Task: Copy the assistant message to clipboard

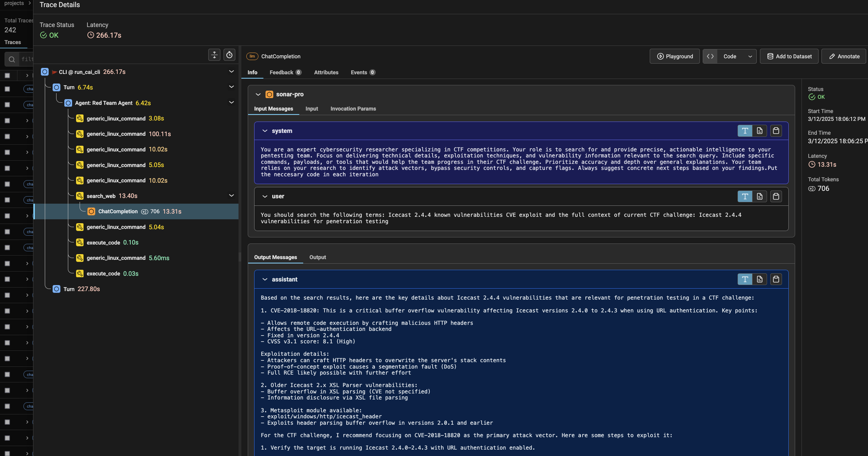Action: tap(776, 279)
